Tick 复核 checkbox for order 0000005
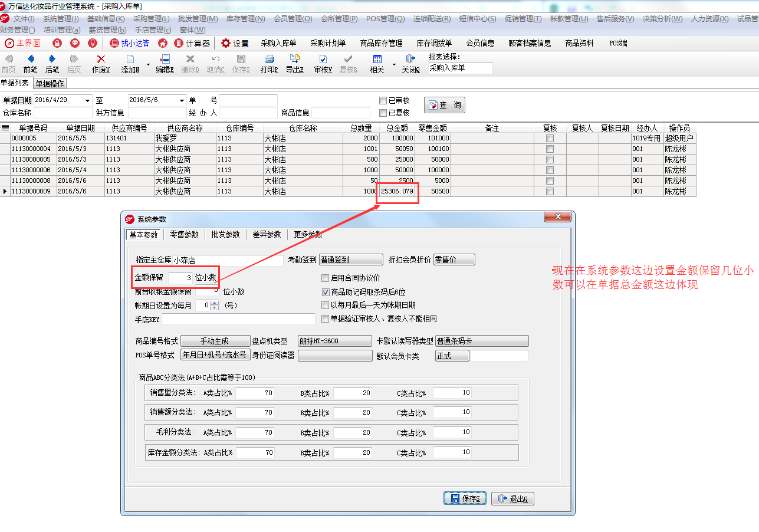This screenshot has height=532, width=759. pos(550,138)
